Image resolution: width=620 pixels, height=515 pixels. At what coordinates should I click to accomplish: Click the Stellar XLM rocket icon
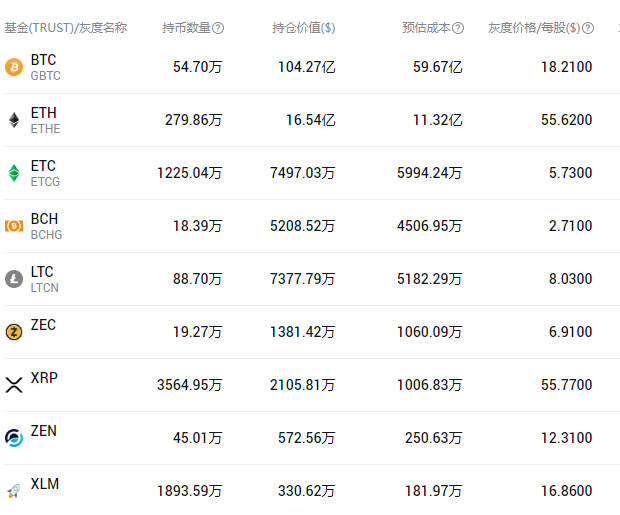tap(14, 490)
